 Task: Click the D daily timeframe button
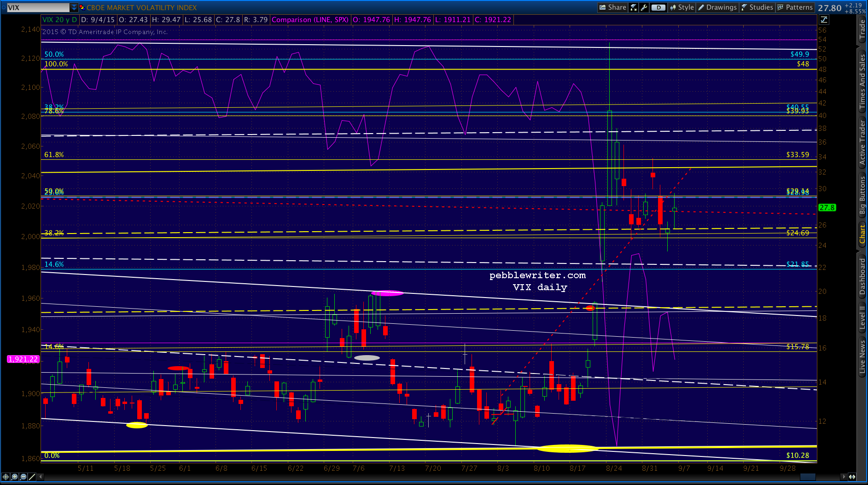[658, 7]
